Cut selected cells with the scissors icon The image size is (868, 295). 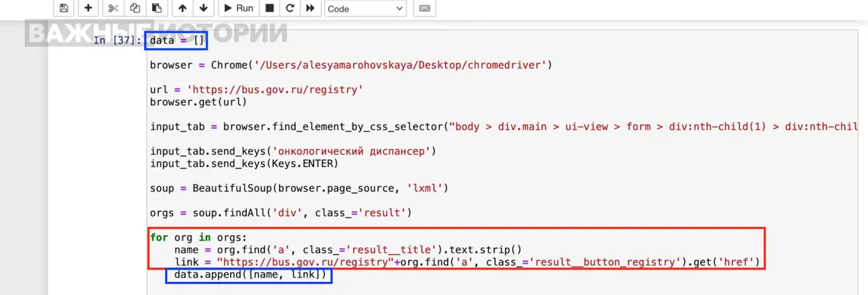click(x=113, y=8)
